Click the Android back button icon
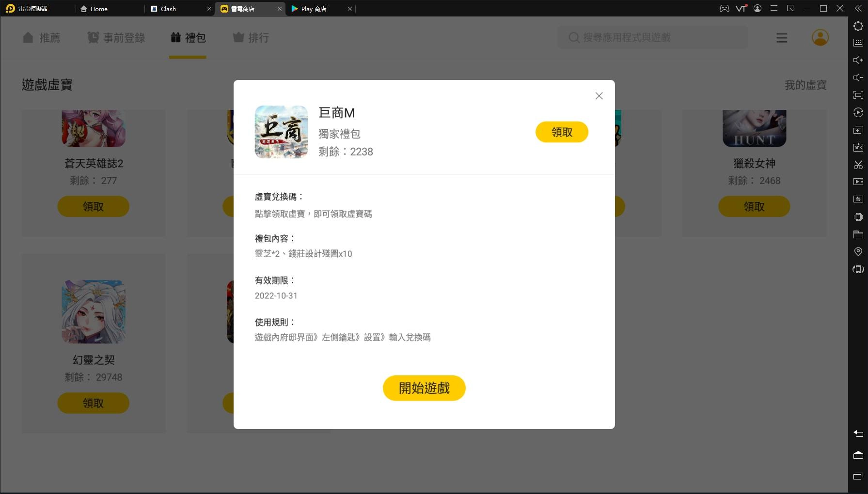 pyautogui.click(x=858, y=433)
